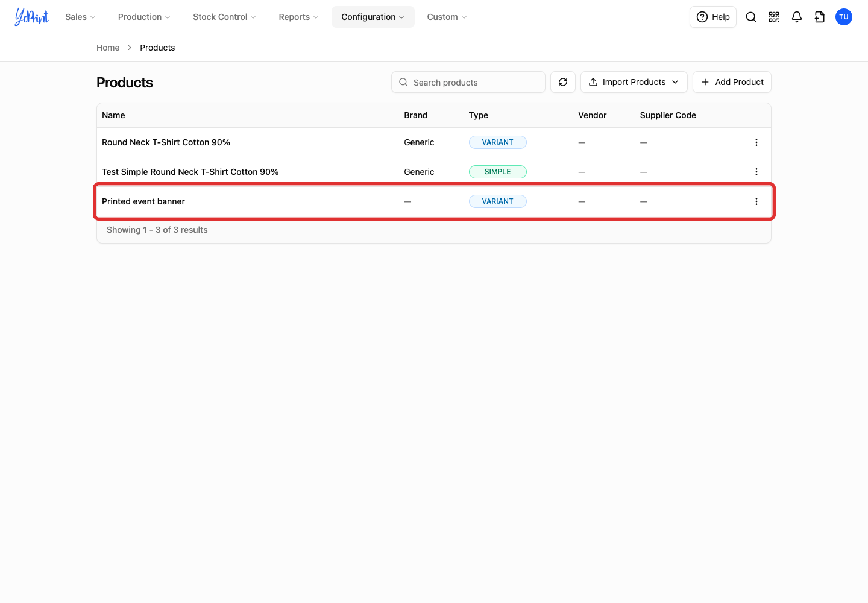Open the Stock Control dropdown

coord(224,17)
